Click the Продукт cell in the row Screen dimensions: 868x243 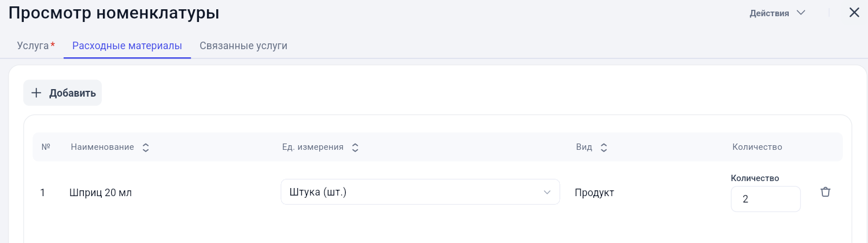[x=594, y=193]
